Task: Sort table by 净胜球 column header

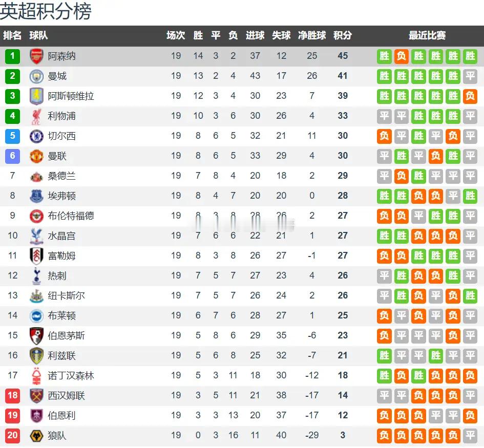Action: click(x=312, y=35)
